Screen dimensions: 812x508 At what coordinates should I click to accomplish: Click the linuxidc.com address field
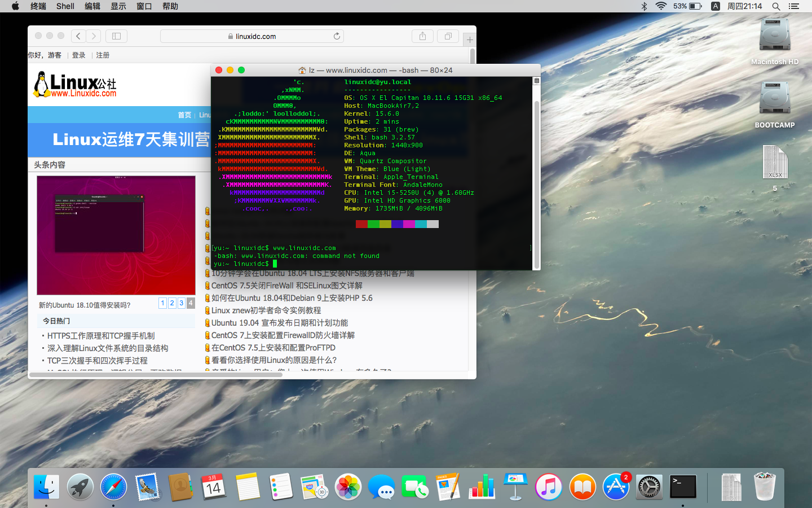[x=252, y=36]
